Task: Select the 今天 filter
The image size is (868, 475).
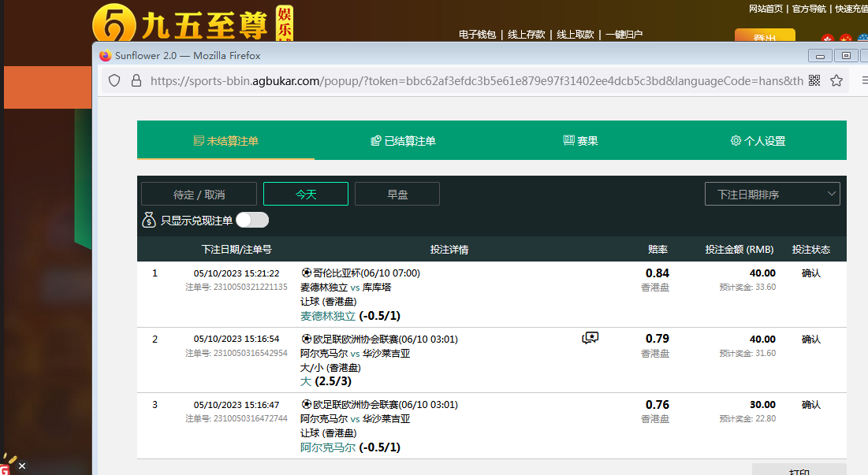Action: tap(306, 194)
